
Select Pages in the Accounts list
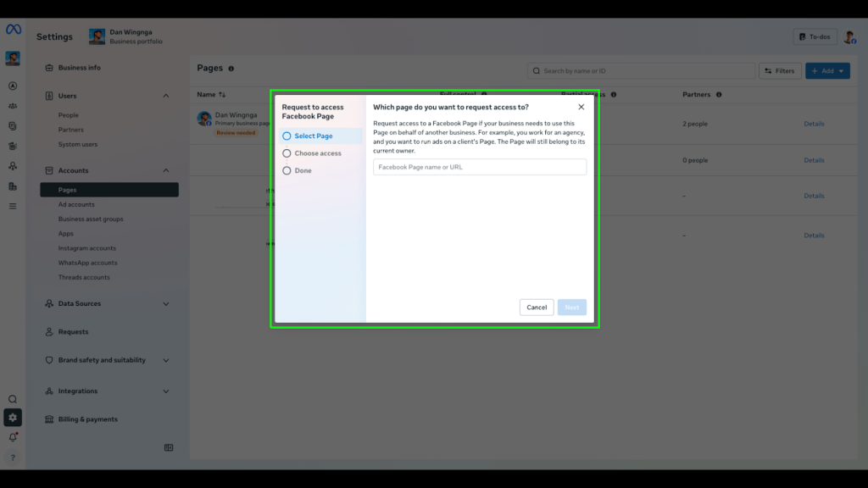[x=109, y=190]
